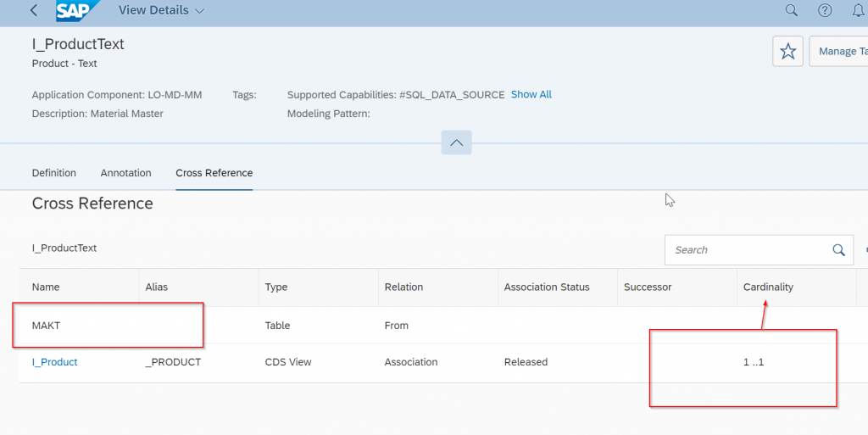Screen dimensions: 868x435
Task: Click the I_ProductText page title
Action: coord(78,44)
